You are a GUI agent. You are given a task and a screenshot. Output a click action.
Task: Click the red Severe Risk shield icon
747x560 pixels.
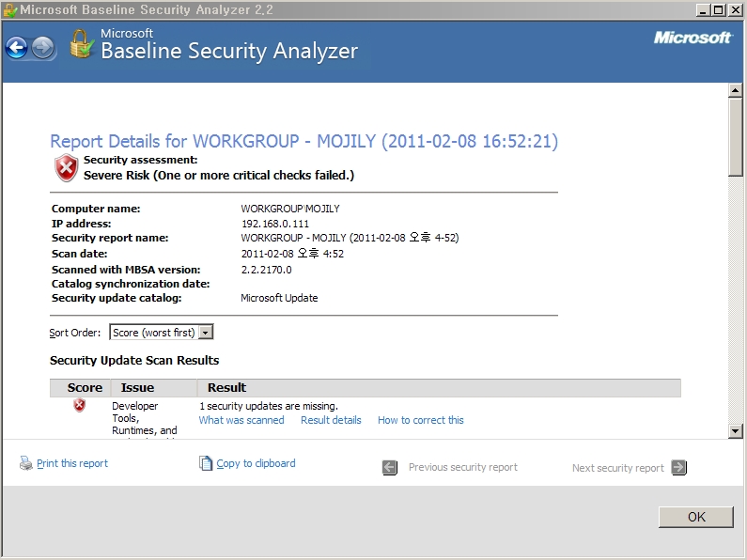[x=66, y=168]
